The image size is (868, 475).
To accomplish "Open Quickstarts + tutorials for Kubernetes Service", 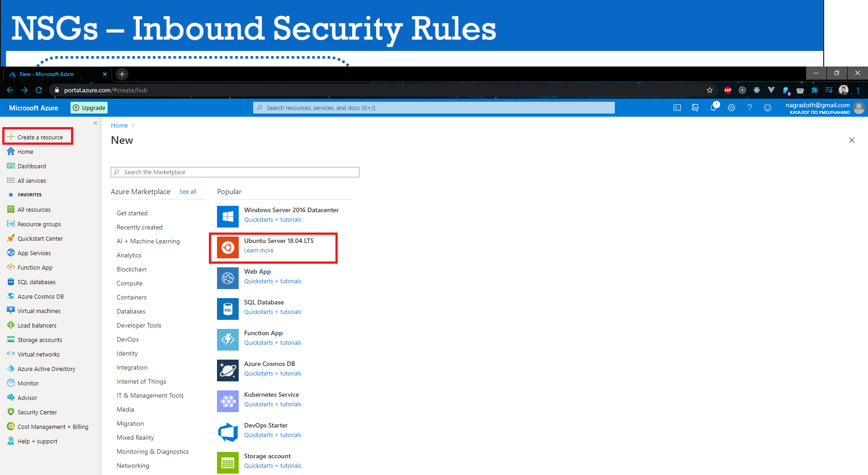I will (x=273, y=404).
